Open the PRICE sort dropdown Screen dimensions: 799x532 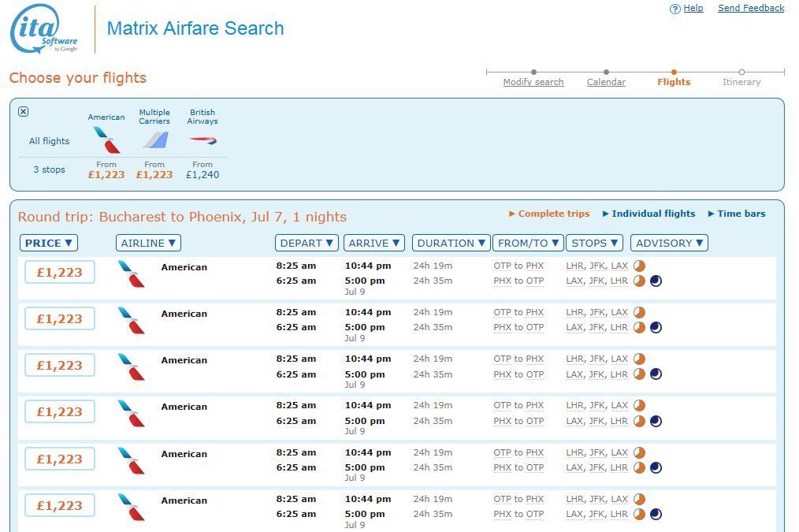coord(49,243)
